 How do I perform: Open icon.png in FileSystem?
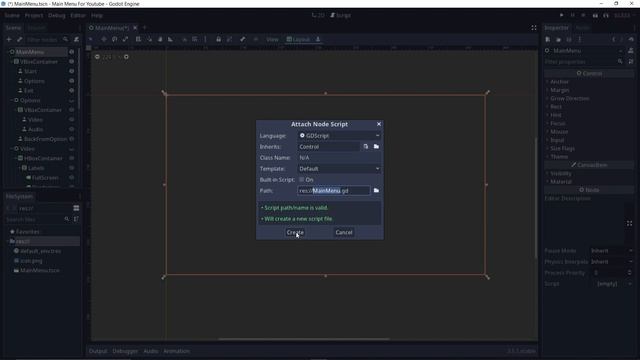tap(31, 261)
